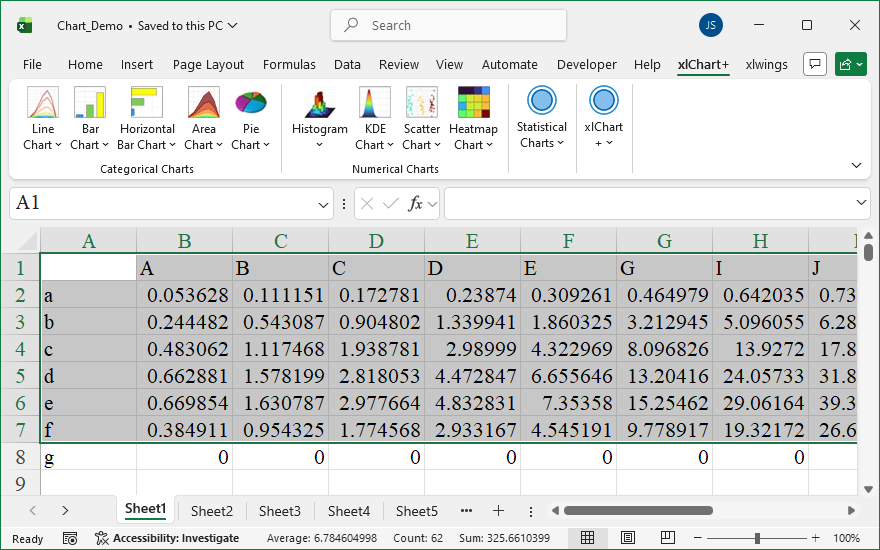Image resolution: width=880 pixels, height=550 pixels.
Task: Click Accessibility: Investigate in status bar
Action: click(167, 538)
